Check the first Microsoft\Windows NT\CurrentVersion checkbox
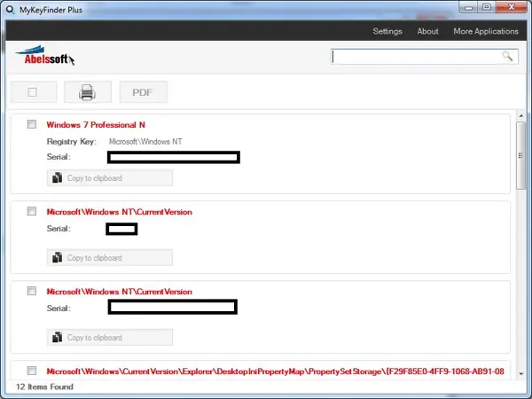Screen dimensions: 532x399 tap(32, 211)
